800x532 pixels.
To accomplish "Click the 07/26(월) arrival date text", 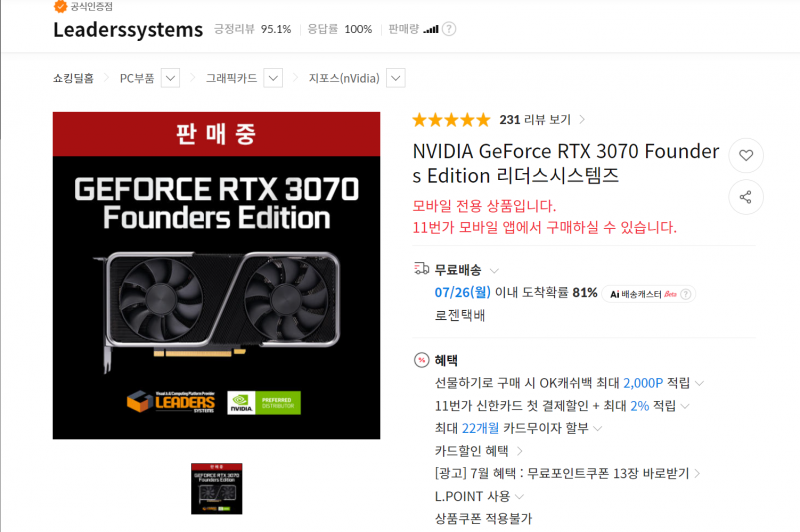I will (462, 292).
